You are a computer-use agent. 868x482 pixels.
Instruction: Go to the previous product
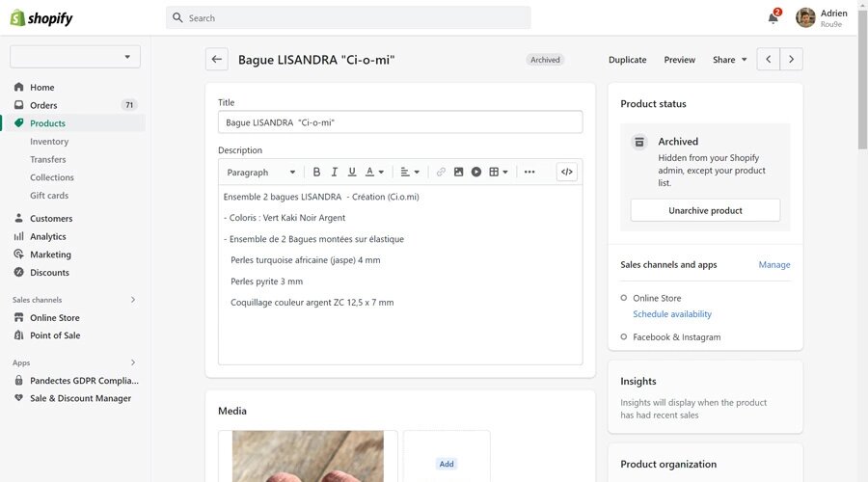(x=769, y=59)
